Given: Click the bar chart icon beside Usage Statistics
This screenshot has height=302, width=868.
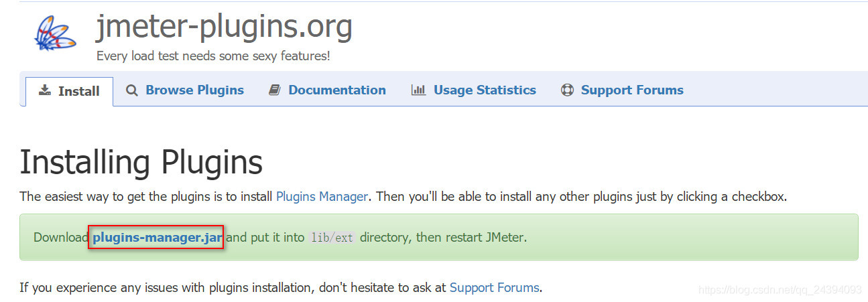Looking at the screenshot, I should click(419, 90).
